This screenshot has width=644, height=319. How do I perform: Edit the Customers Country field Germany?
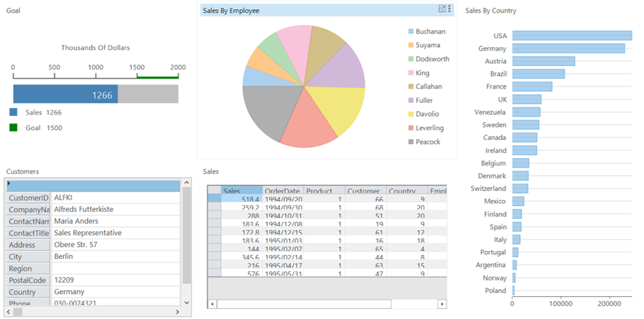point(116,292)
